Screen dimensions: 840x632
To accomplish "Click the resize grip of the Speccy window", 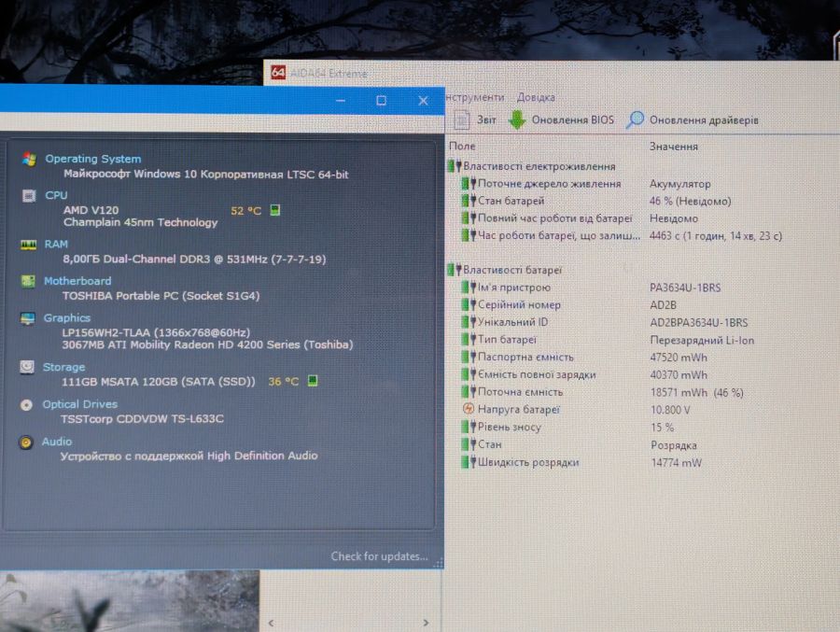I will tap(439, 563).
